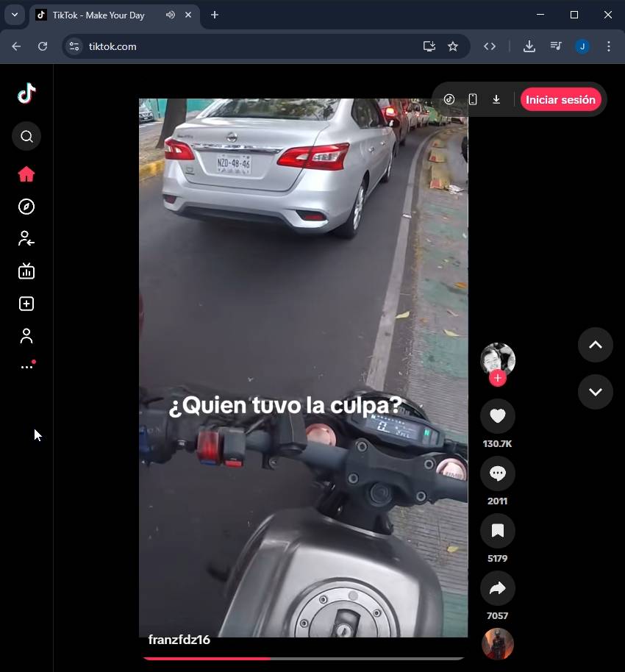Open the browser tab search dropdown

pos(14,15)
